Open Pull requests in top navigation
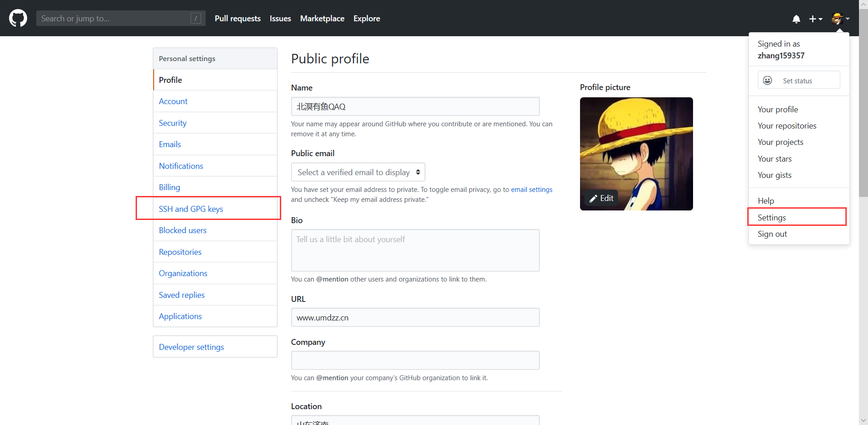Image resolution: width=868 pixels, height=425 pixels. pos(237,19)
